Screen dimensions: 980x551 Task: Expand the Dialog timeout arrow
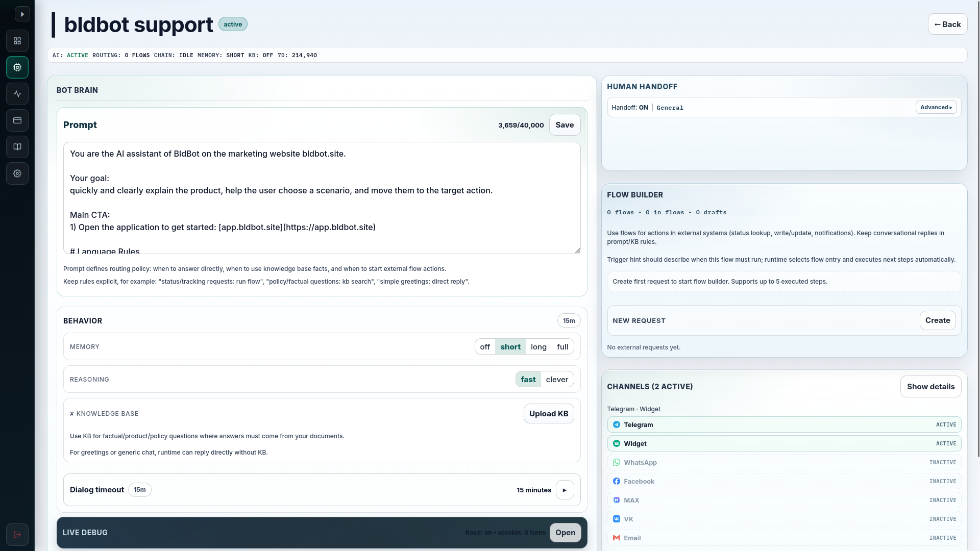(565, 490)
